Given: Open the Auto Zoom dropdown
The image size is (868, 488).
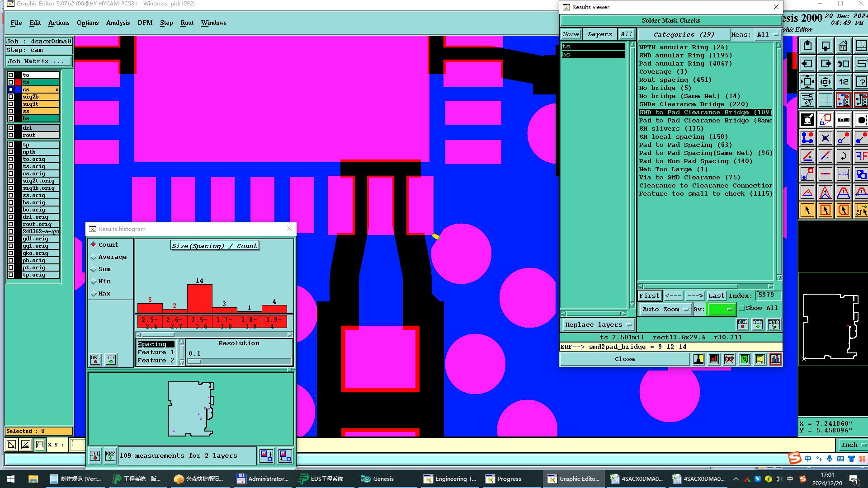Looking at the screenshot, I should click(665, 310).
